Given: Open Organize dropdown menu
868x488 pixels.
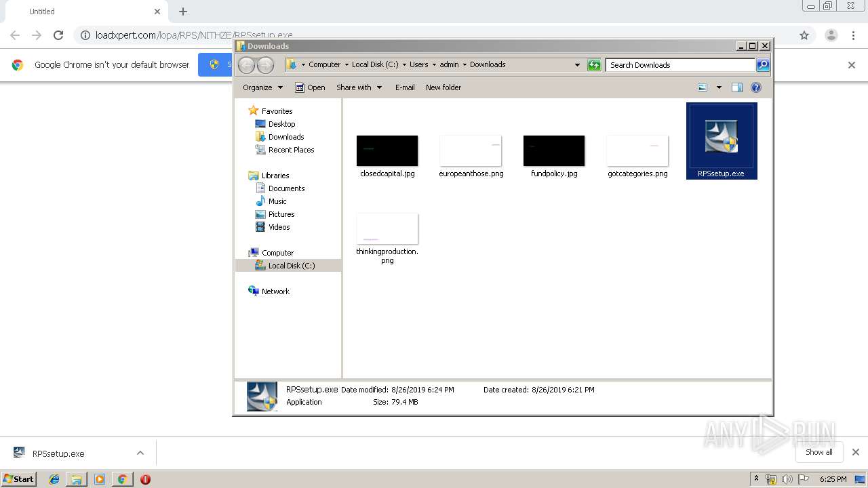Looking at the screenshot, I should coord(262,87).
